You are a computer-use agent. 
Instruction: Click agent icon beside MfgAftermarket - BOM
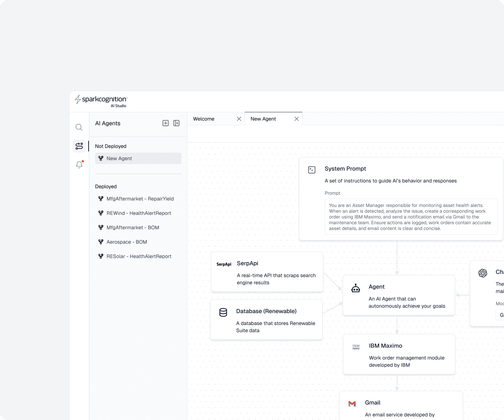[101, 227]
